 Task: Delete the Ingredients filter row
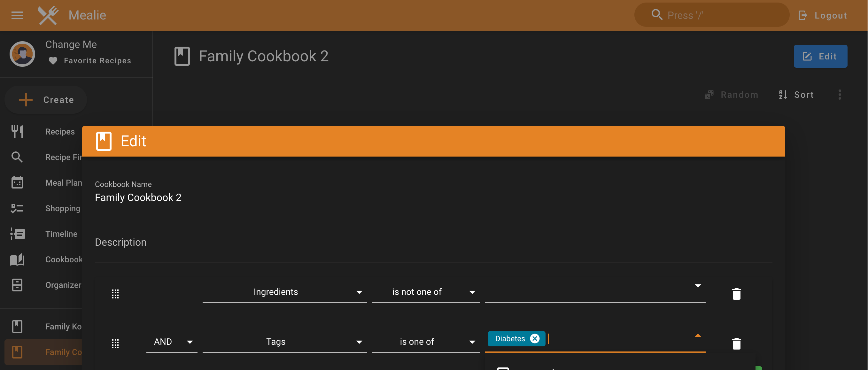coord(736,294)
